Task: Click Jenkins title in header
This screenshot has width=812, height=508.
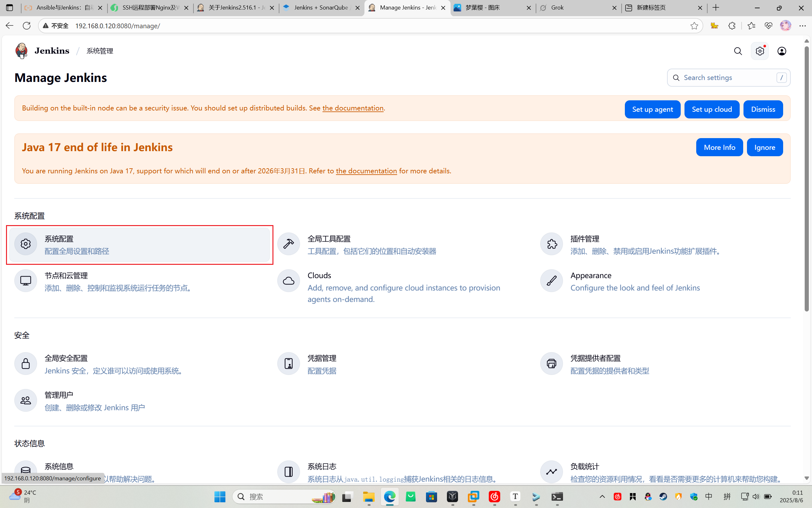Action: 52,51
